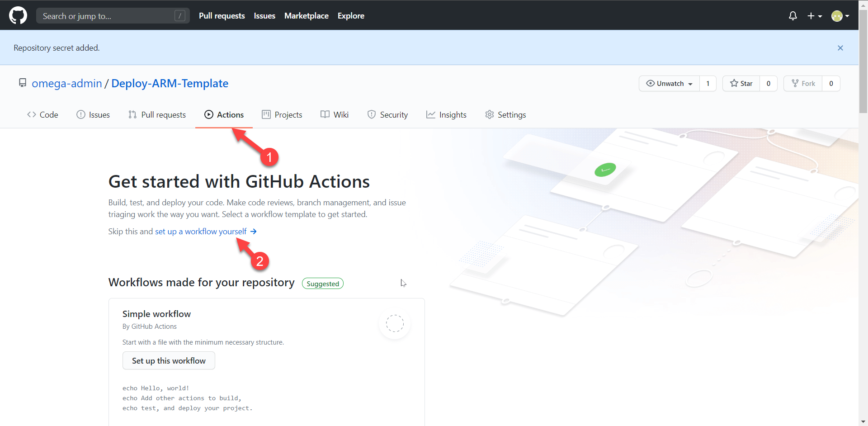Go to the Security tab
The height and width of the screenshot is (426, 868).
click(x=387, y=115)
